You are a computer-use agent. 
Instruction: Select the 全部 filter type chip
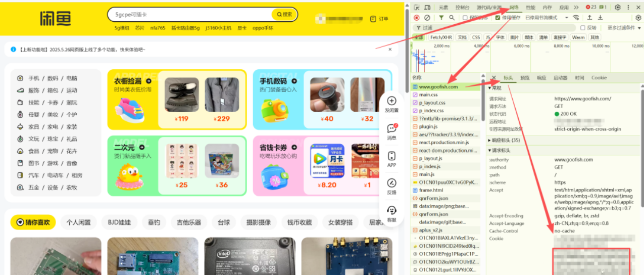(419, 37)
